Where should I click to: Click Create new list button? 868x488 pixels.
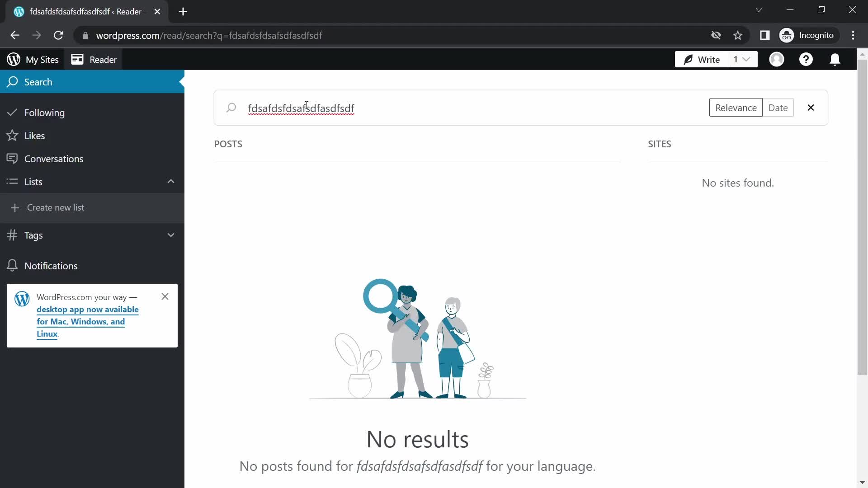tap(56, 207)
